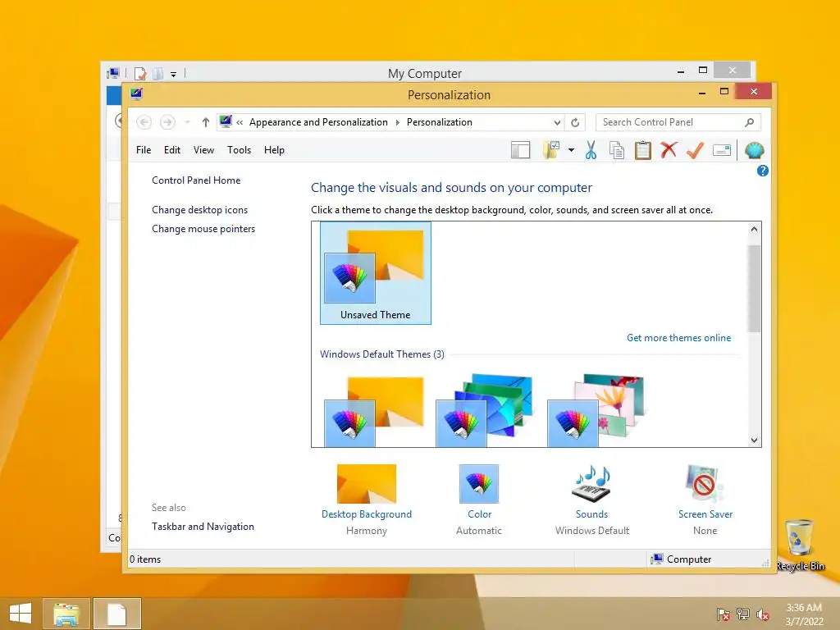The width and height of the screenshot is (840, 630).
Task: Click the orange checkmark Properties icon
Action: click(695, 151)
